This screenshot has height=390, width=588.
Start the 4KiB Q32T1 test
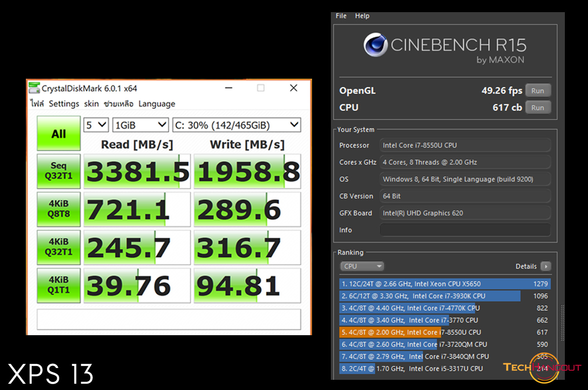(59, 247)
